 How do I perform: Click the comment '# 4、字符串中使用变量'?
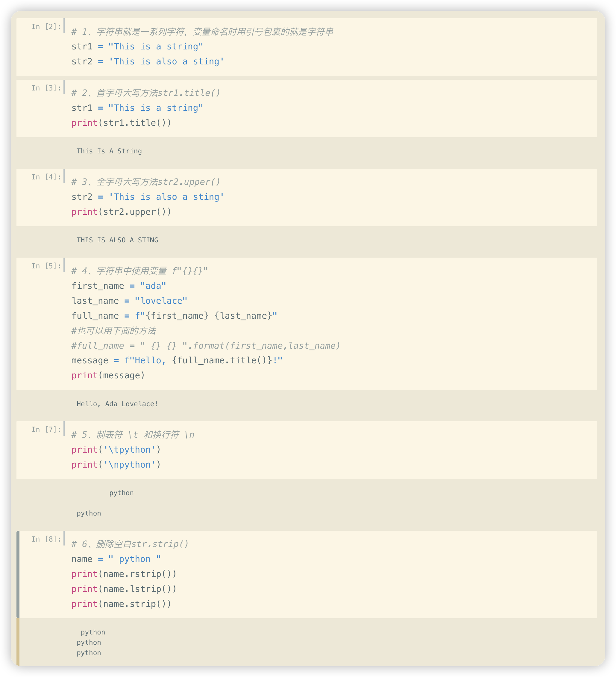click(x=139, y=271)
